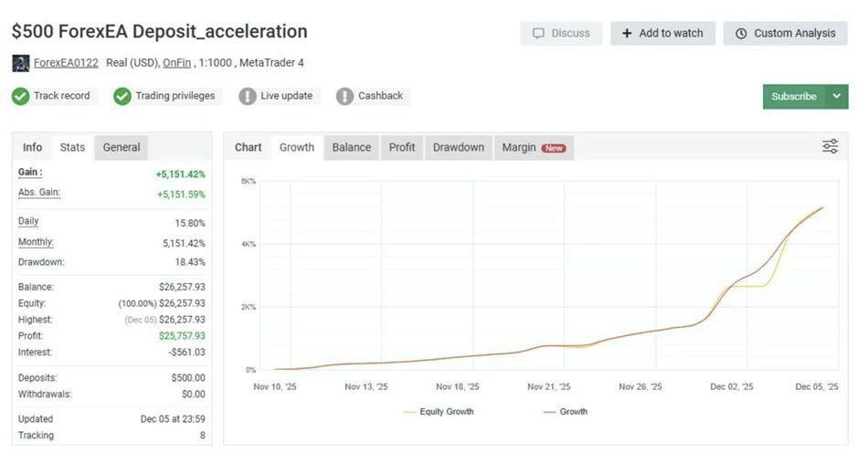The width and height of the screenshot is (868, 453).
Task: Click the Track record green checkmark icon
Action: pos(21,96)
